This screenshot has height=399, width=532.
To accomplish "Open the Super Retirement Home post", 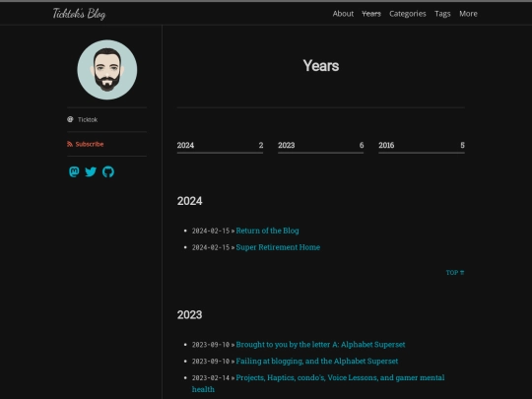I will (x=278, y=247).
